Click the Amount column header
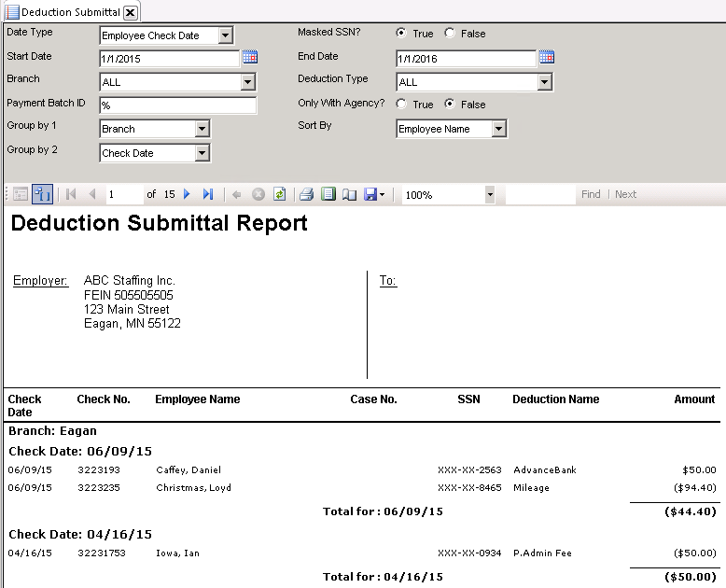The height and width of the screenshot is (588, 726). click(694, 399)
